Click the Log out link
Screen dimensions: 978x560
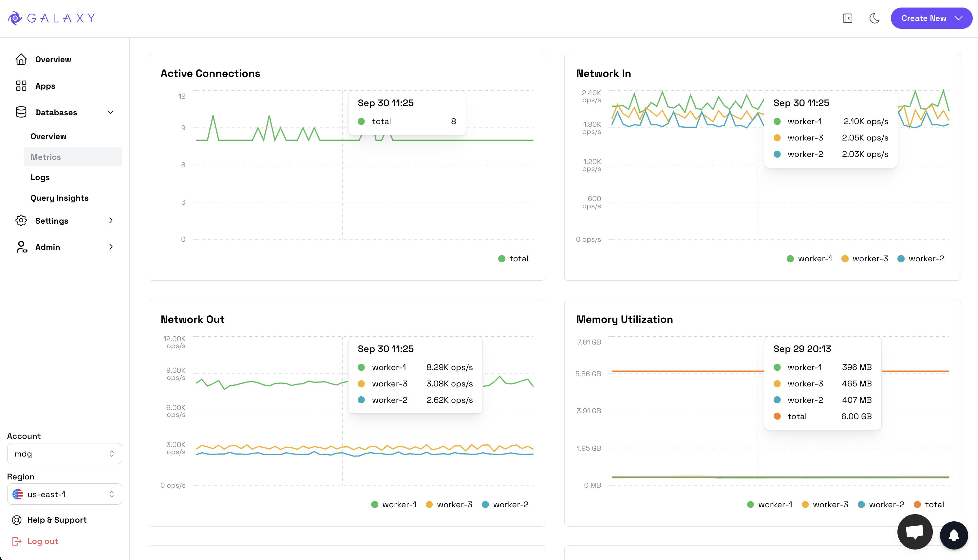coord(42,541)
